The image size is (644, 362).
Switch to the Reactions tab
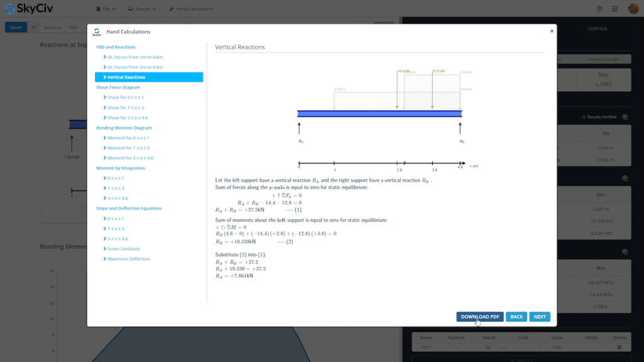[52, 27]
